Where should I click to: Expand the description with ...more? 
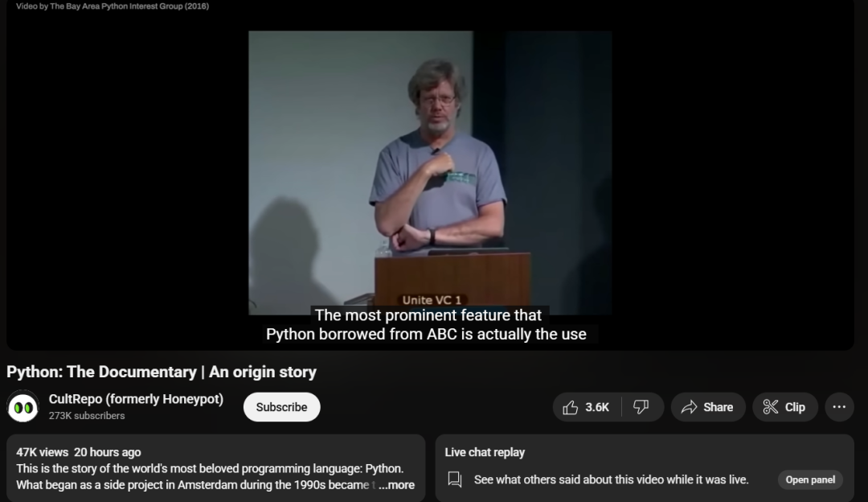point(396,485)
